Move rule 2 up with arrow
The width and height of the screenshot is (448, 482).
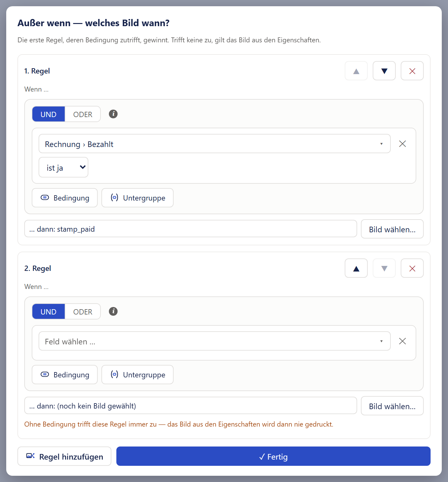[356, 268]
